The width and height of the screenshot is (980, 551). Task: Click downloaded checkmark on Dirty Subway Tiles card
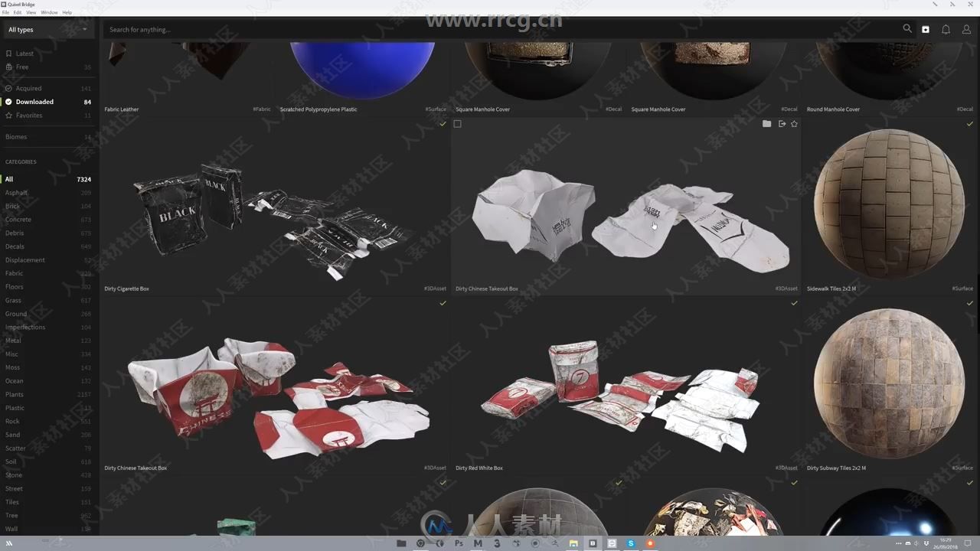[970, 303]
